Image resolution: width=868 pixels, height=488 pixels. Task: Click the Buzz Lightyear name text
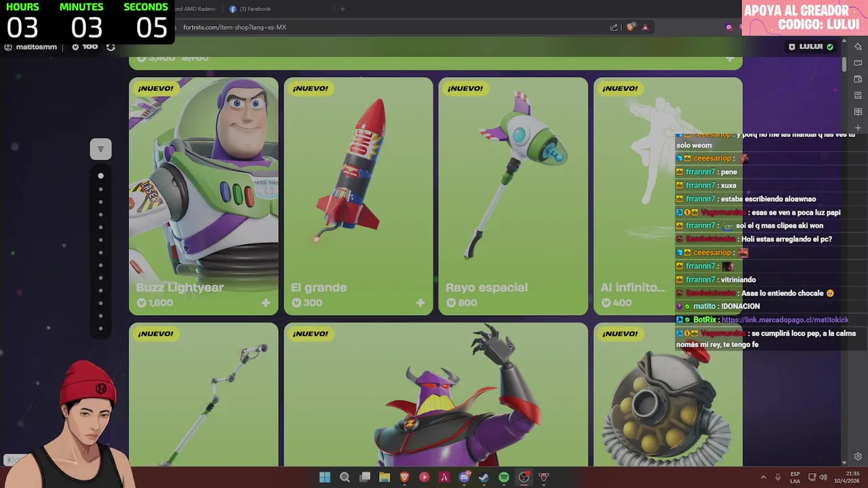point(180,287)
